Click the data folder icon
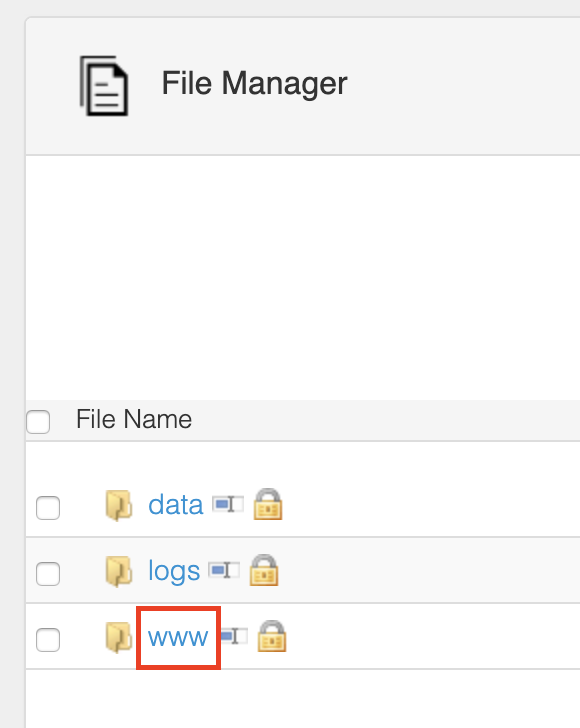580x728 pixels. coord(119,506)
